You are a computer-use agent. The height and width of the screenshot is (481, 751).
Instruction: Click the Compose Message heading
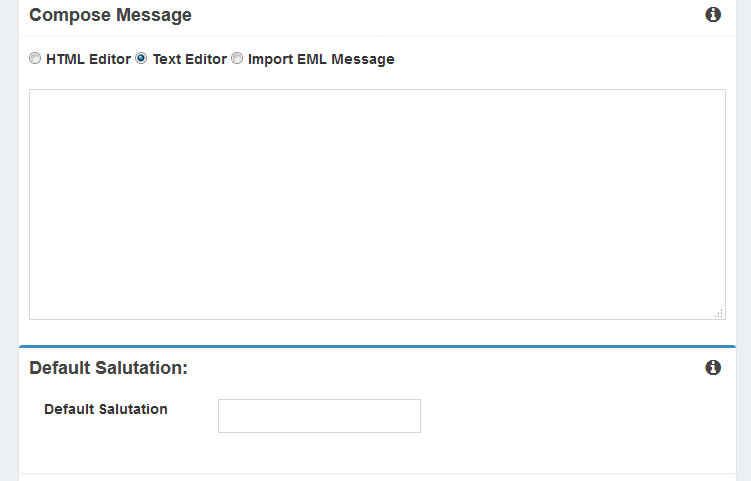(x=110, y=15)
